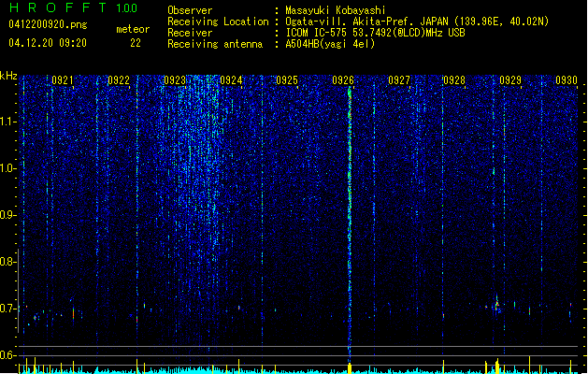Click the Receiving Location field label

(x=218, y=22)
